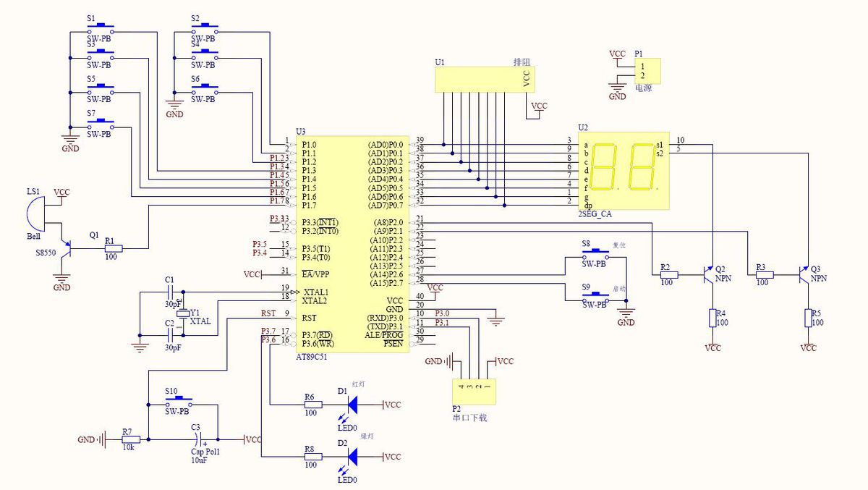Click the 10k resistor R7
868x490 pixels.
131,439
